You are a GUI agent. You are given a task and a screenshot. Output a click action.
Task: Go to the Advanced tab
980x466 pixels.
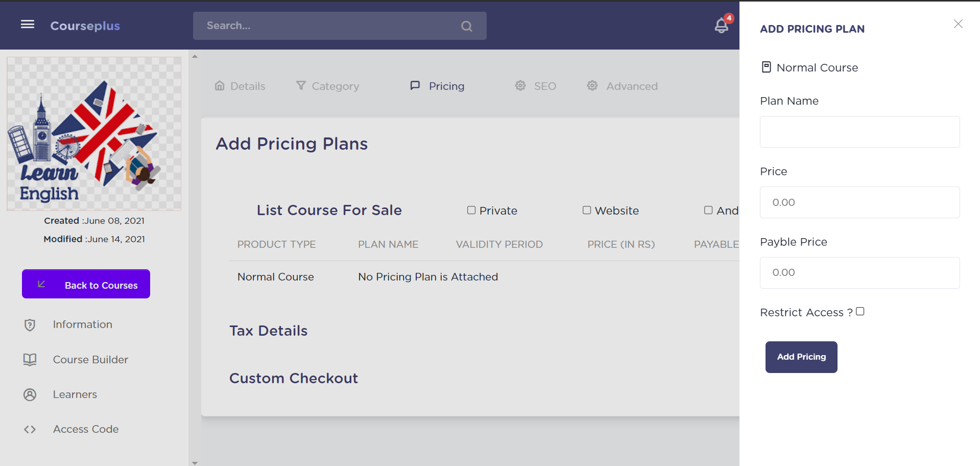click(623, 86)
